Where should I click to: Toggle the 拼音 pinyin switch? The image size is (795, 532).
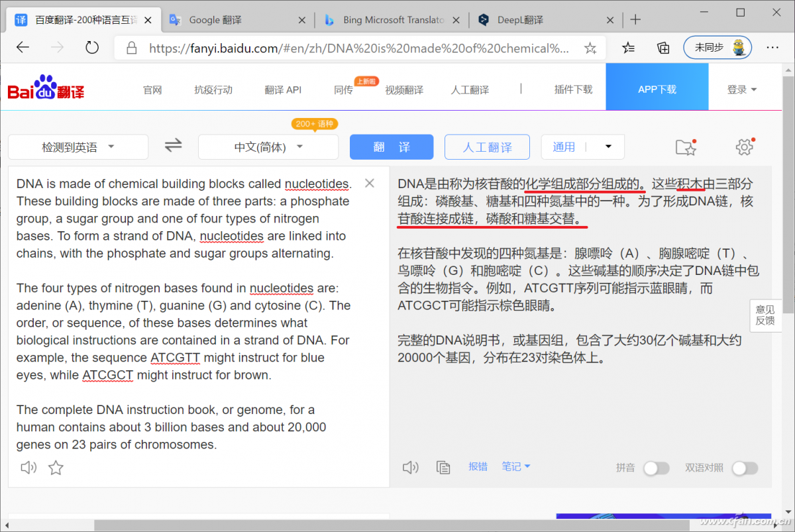(x=656, y=468)
